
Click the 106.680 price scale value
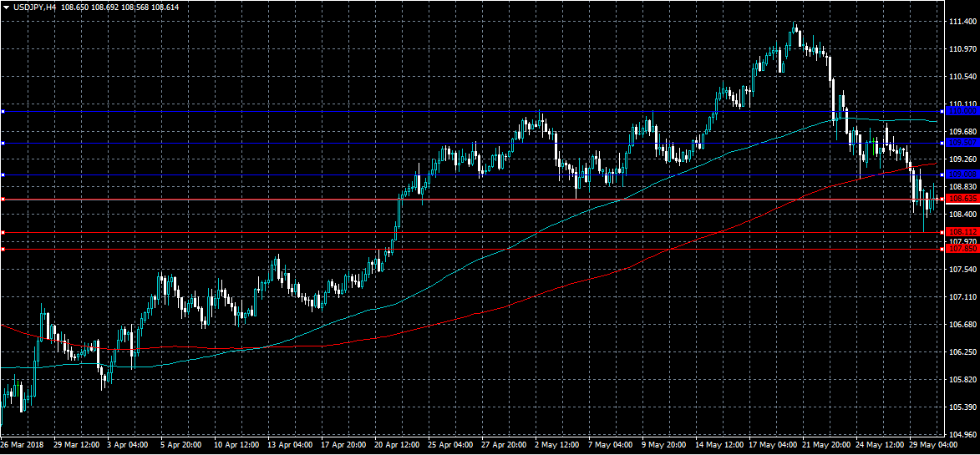(962, 324)
